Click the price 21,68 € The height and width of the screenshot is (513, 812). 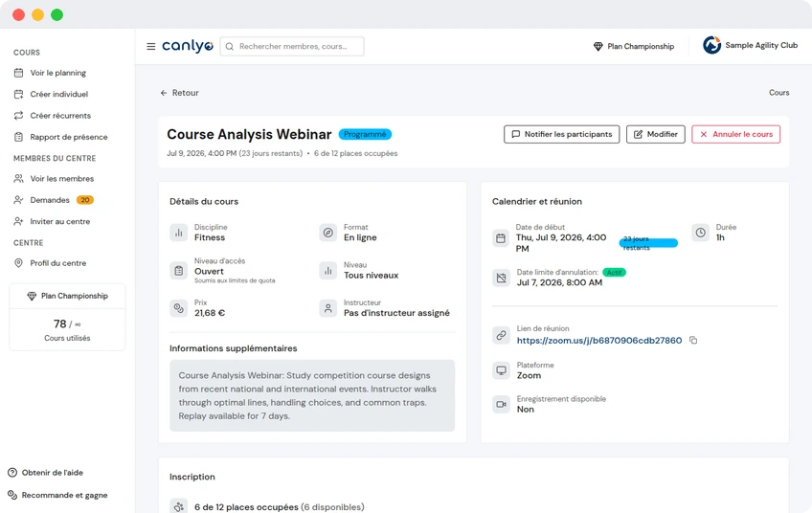pyautogui.click(x=209, y=313)
